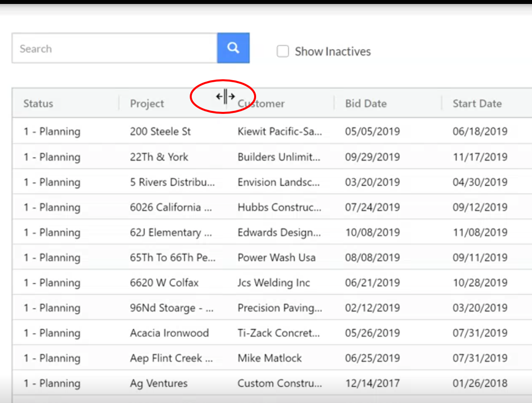Screen dimensions: 532x403
Task: Click customer Precision Paving...
Action: click(x=280, y=307)
